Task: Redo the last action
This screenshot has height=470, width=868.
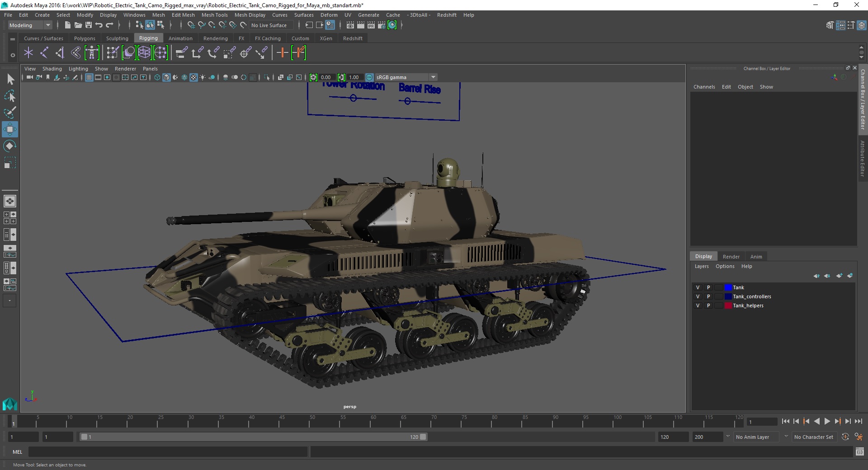Action: coord(109,25)
